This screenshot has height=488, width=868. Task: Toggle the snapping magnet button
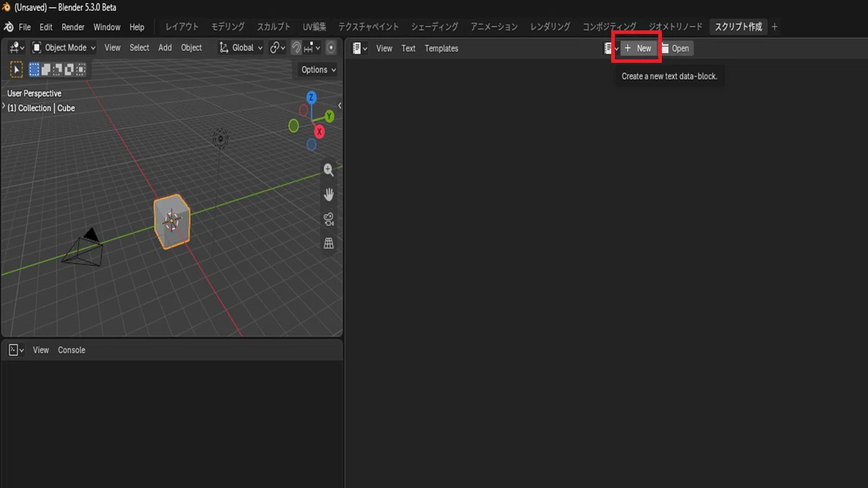pyautogui.click(x=296, y=48)
